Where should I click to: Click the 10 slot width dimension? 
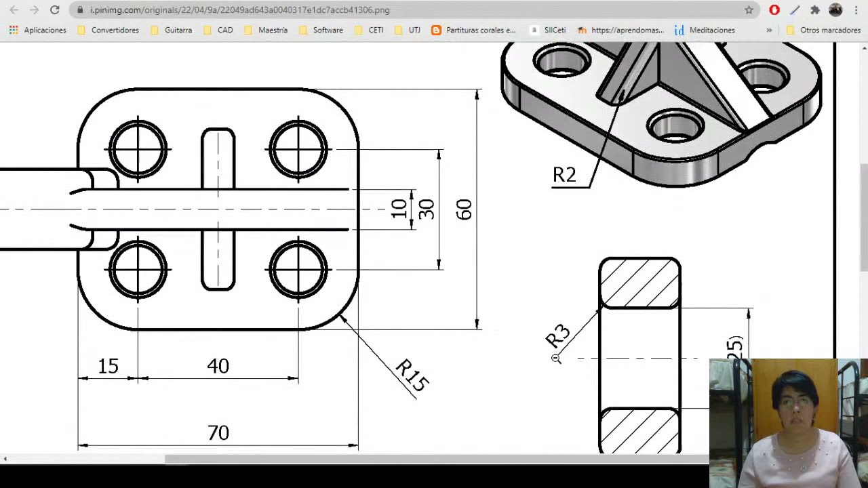coord(399,209)
